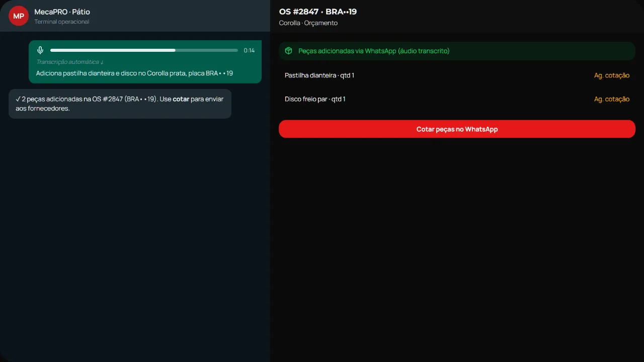Viewport: 644px width, 362px height.
Task: Click the OS #2847 · BRA••19 heading
Action: pyautogui.click(x=318, y=12)
